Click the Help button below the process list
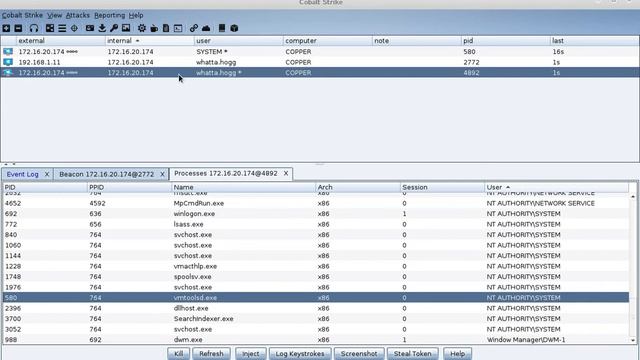Image resolution: width=640 pixels, height=360 pixels. click(x=457, y=353)
